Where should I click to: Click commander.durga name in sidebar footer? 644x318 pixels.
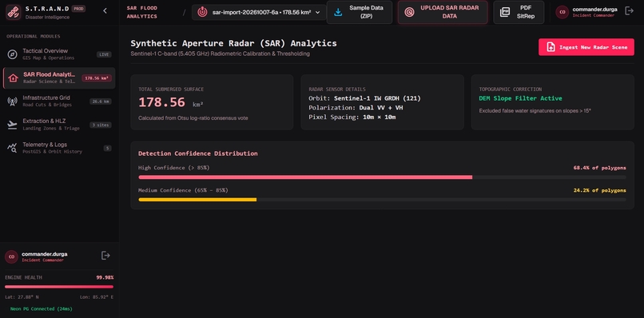tap(45, 254)
